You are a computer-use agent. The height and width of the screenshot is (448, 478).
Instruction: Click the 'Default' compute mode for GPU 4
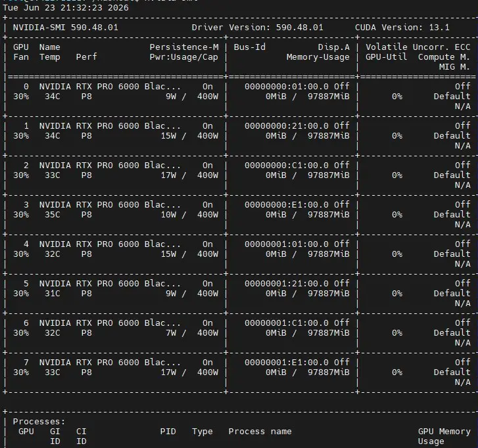click(452, 254)
